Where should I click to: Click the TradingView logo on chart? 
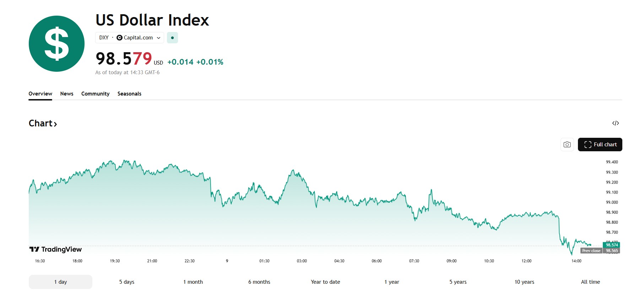[x=56, y=249]
